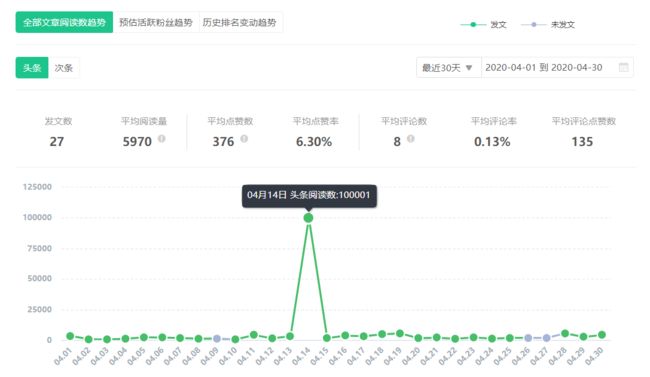Switch to 预估活跃粉丝趋势 tab
This screenshot has width=650, height=377.
pos(156,22)
